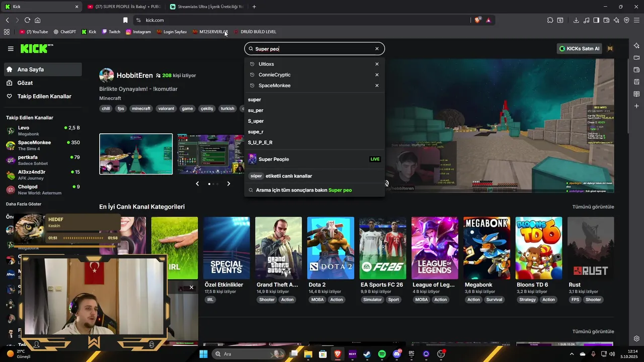
Task: Click the KICKs Satın Al button
Action: 580,49
